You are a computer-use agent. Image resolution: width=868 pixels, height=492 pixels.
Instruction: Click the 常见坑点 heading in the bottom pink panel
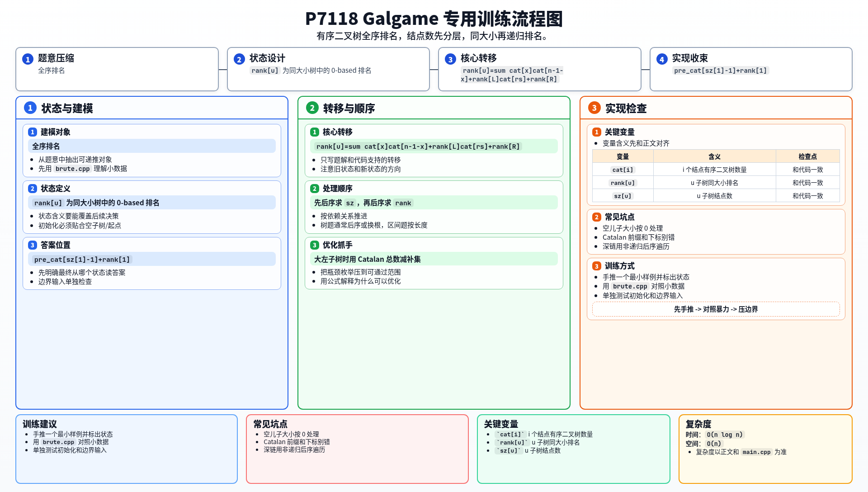[270, 424]
